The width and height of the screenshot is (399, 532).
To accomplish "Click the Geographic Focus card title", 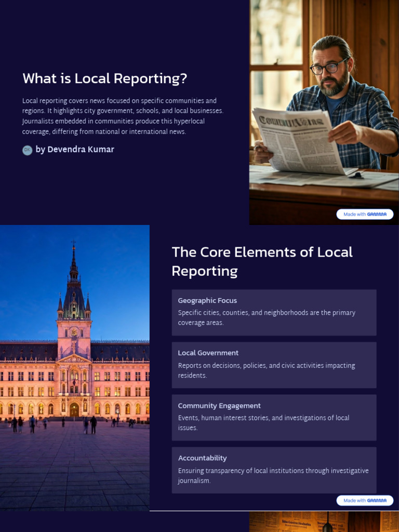I will pyautogui.click(x=207, y=301).
